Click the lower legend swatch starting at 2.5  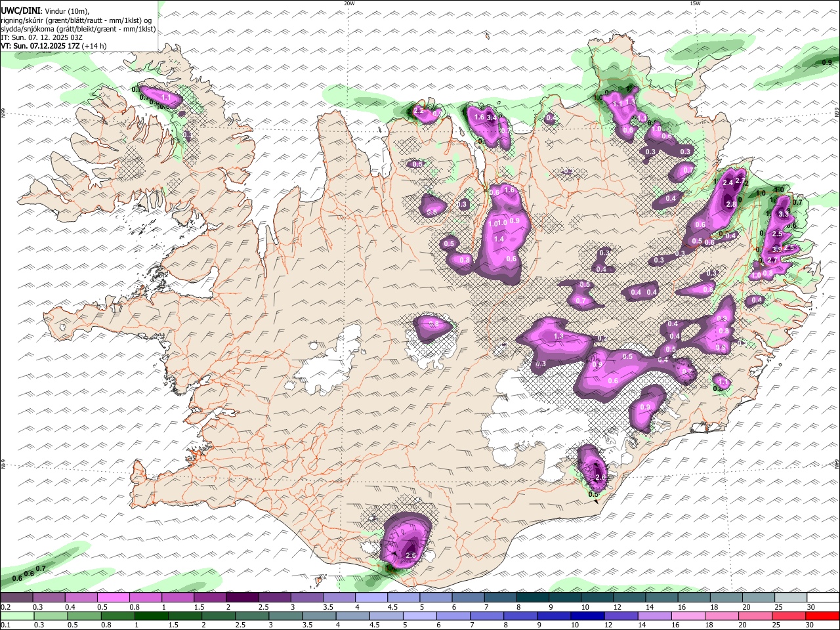click(251, 616)
